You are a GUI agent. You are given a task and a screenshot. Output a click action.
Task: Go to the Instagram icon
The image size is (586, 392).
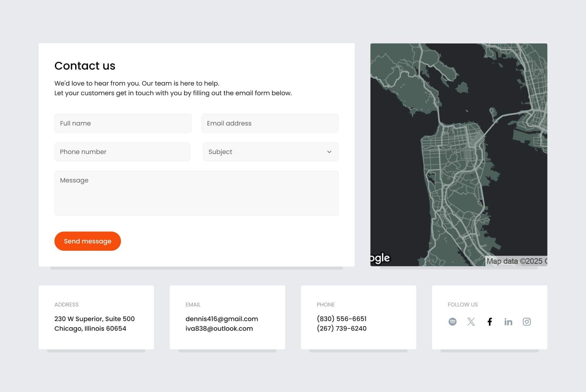pyautogui.click(x=526, y=322)
